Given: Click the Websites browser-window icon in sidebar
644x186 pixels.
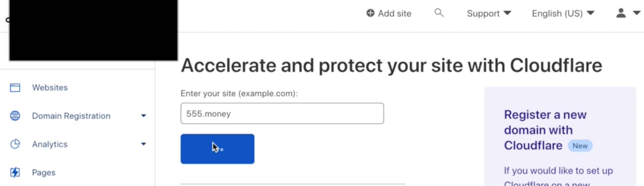Looking at the screenshot, I should coord(15,88).
